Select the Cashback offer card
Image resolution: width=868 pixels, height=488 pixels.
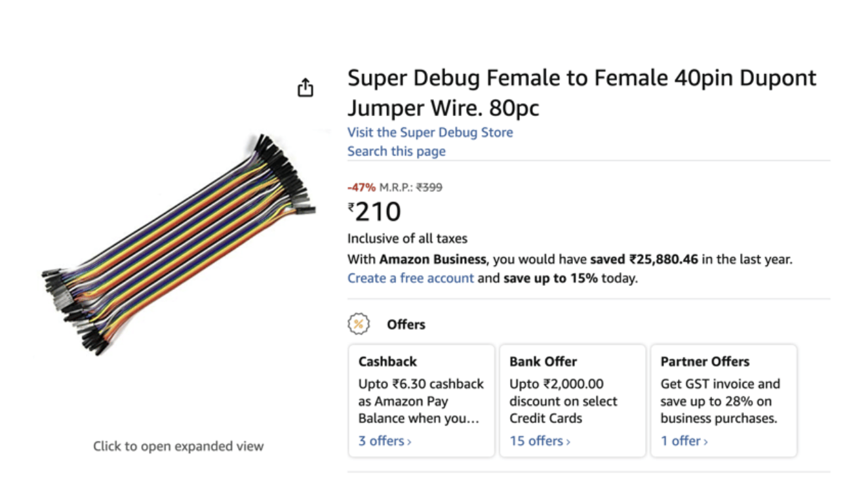pos(422,401)
